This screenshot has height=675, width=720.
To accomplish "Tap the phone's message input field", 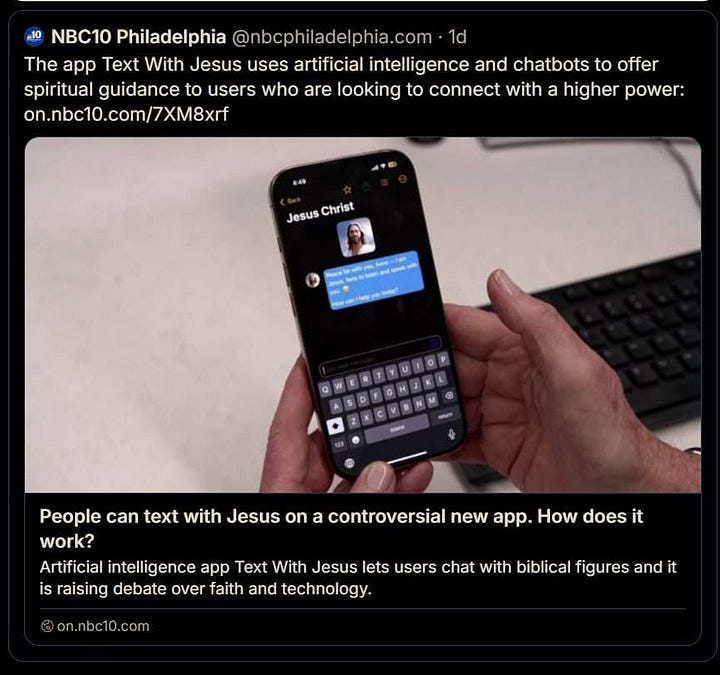I will (x=379, y=355).
